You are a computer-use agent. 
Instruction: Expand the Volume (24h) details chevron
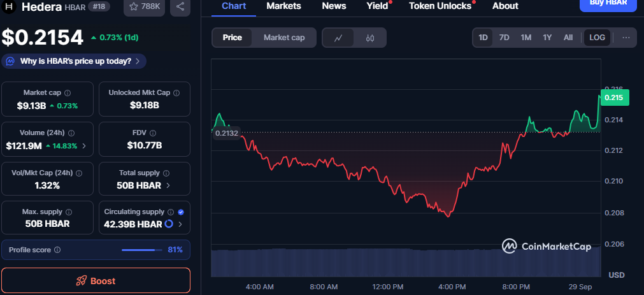point(85,146)
